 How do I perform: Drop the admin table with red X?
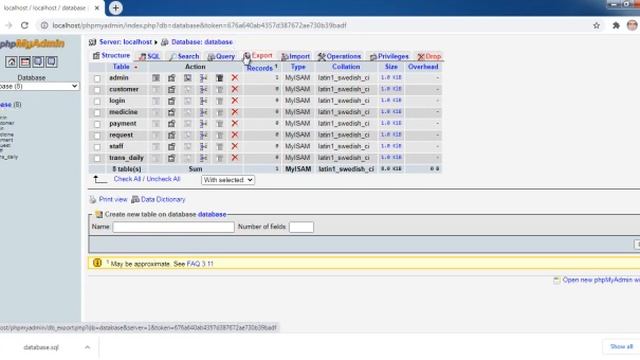(x=235, y=78)
